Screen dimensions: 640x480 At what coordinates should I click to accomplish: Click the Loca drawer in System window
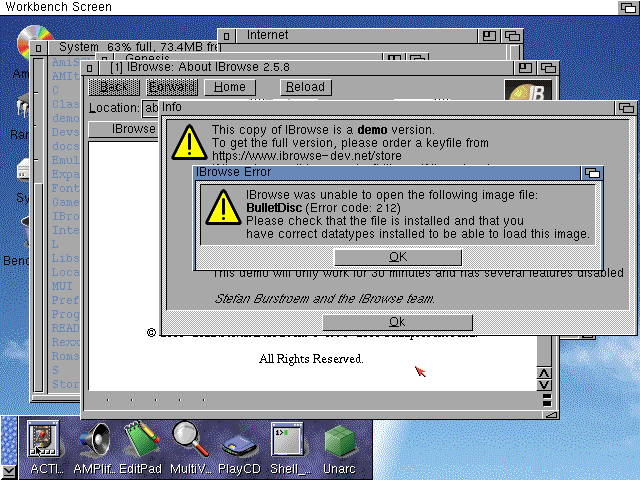point(65,272)
